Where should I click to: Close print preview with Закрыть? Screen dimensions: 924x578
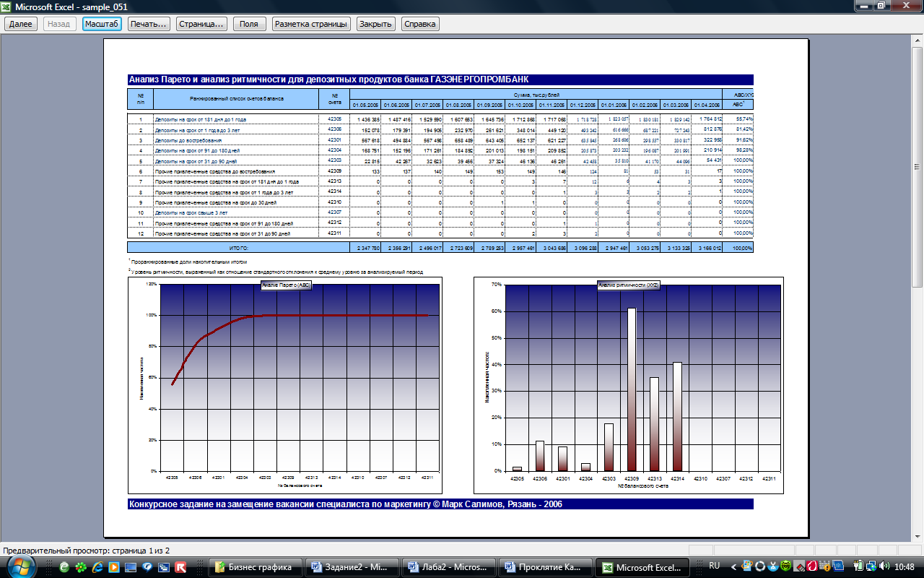pyautogui.click(x=376, y=24)
